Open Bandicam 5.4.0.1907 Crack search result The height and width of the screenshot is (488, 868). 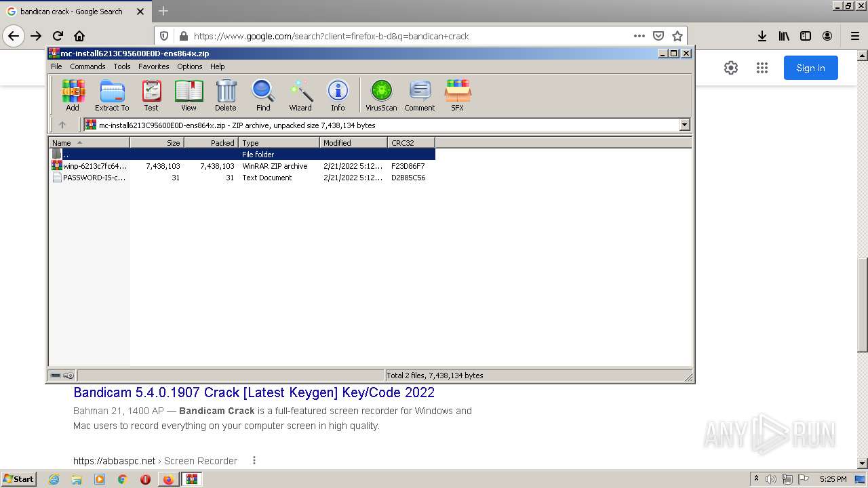pyautogui.click(x=254, y=392)
